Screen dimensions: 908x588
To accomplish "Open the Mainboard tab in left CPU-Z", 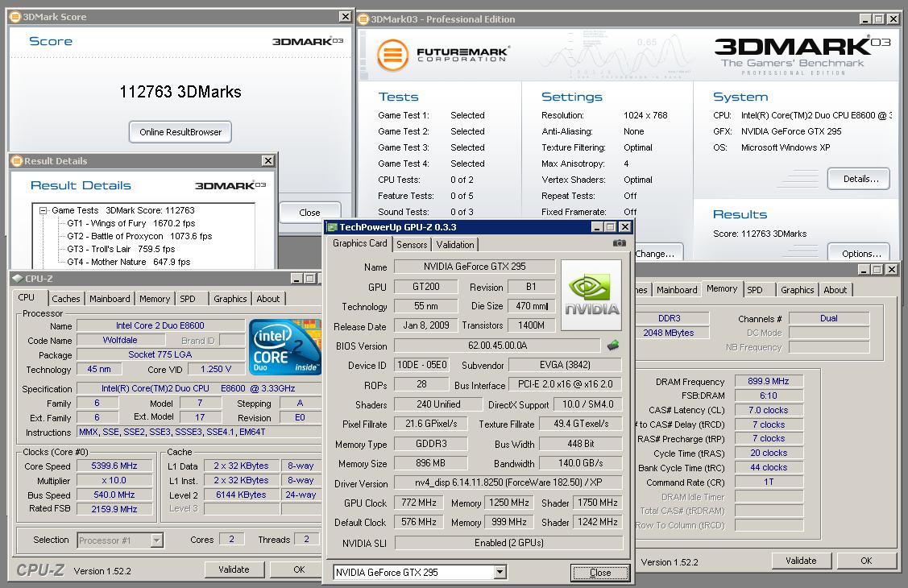I will [x=110, y=299].
